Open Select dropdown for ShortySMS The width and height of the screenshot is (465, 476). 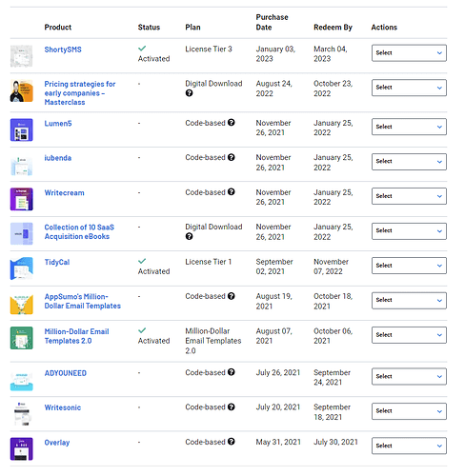point(409,53)
